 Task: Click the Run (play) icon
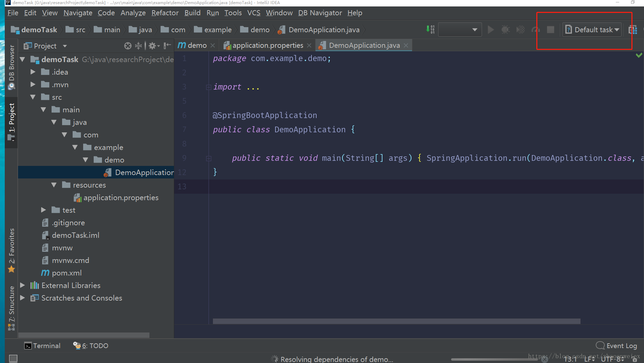(x=490, y=30)
